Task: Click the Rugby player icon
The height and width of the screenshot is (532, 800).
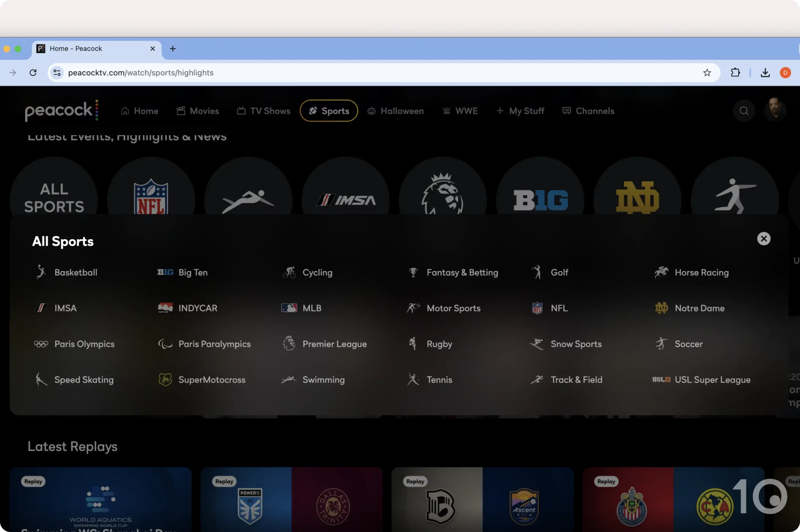Action: click(412, 344)
